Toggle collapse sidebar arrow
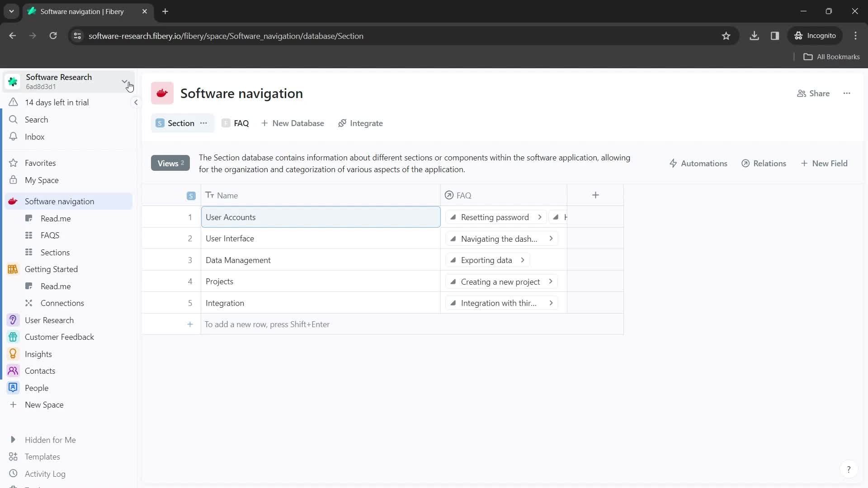Screen dimensions: 868x488 pyautogui.click(x=136, y=103)
